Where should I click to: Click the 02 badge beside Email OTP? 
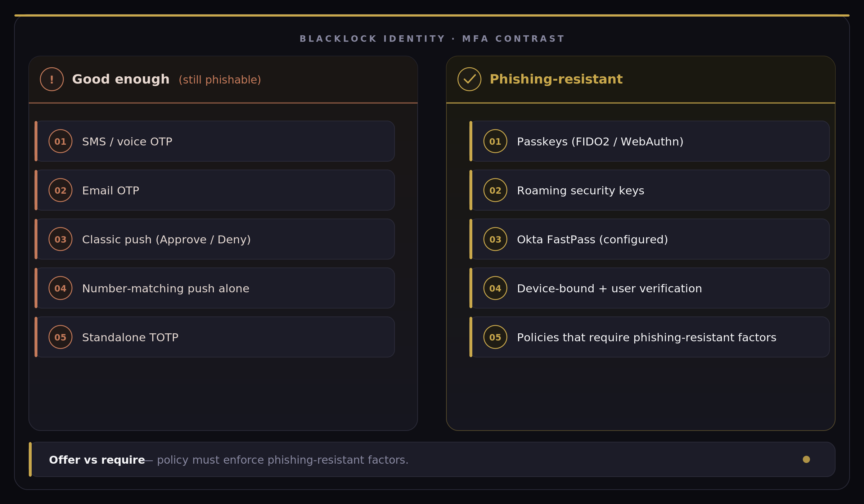(x=60, y=190)
